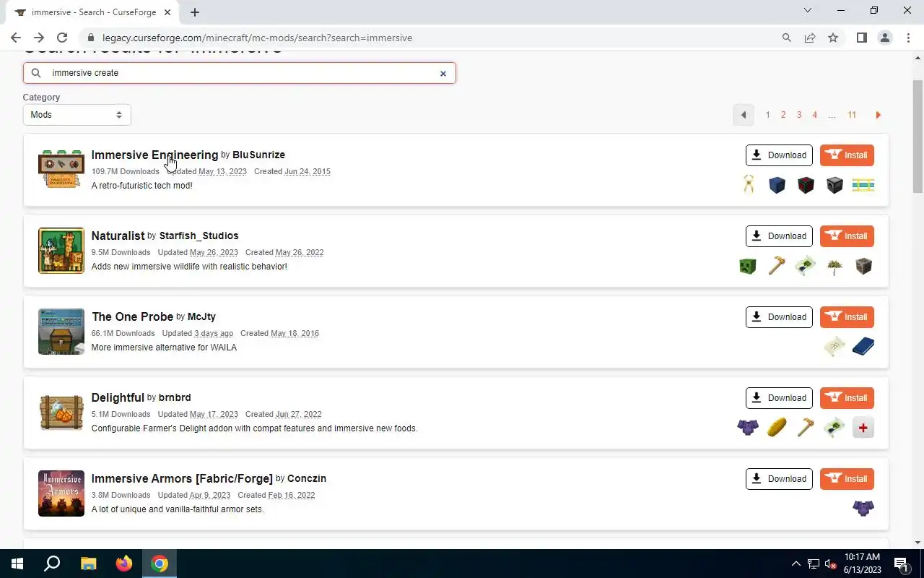Click the gray cube category icon on Immersive Engineering

coord(834,185)
